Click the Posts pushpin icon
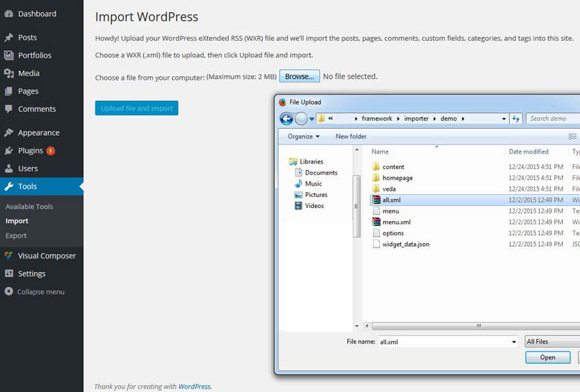Viewport: 580px width, 392px height. point(9,37)
